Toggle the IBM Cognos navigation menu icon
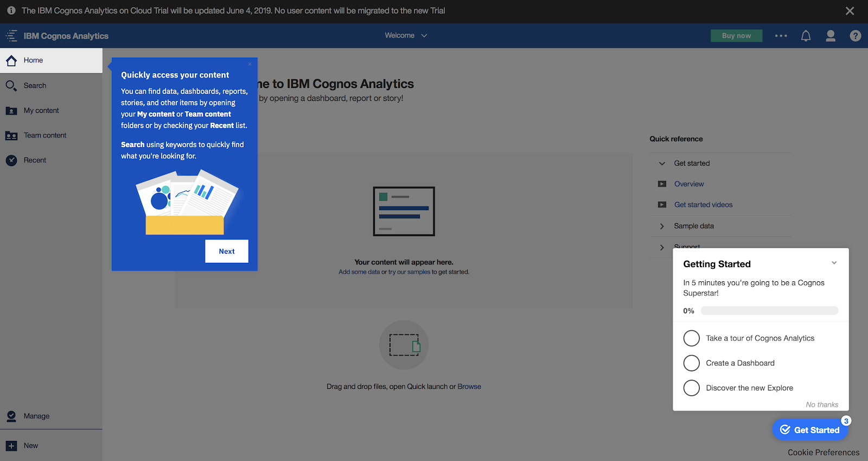868x461 pixels. pyautogui.click(x=11, y=36)
